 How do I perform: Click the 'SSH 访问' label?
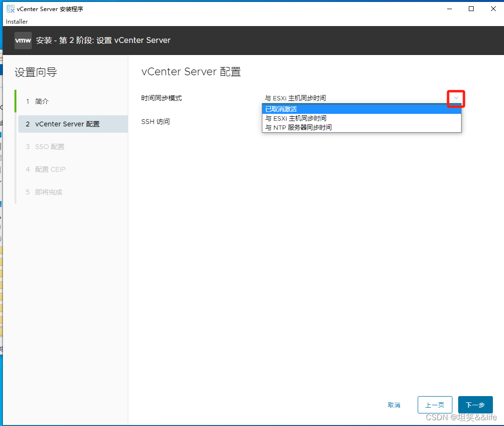tap(156, 122)
